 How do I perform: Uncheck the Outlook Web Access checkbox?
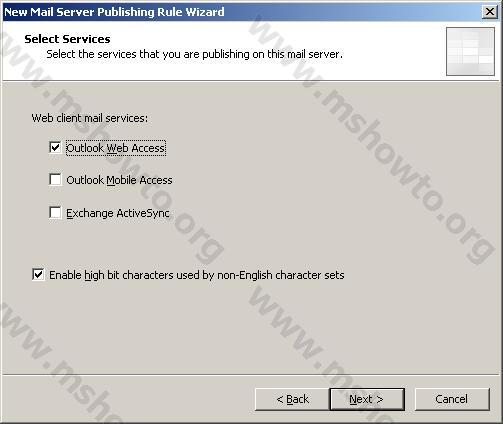(x=55, y=147)
